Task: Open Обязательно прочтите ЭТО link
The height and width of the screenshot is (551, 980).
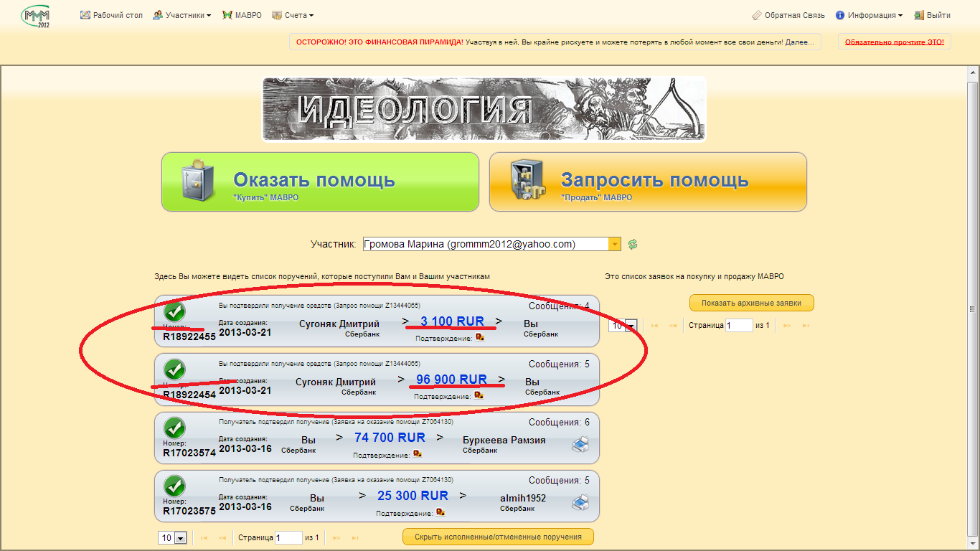Action: (895, 42)
